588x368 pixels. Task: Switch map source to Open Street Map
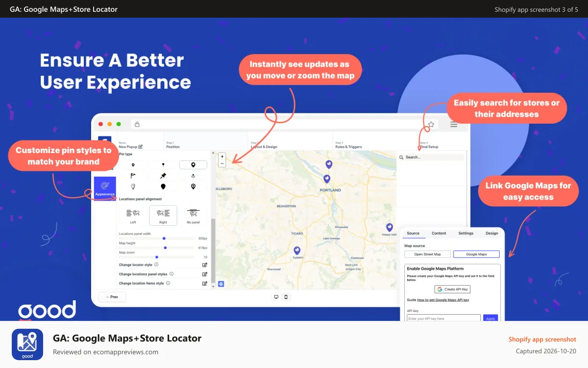tap(427, 254)
